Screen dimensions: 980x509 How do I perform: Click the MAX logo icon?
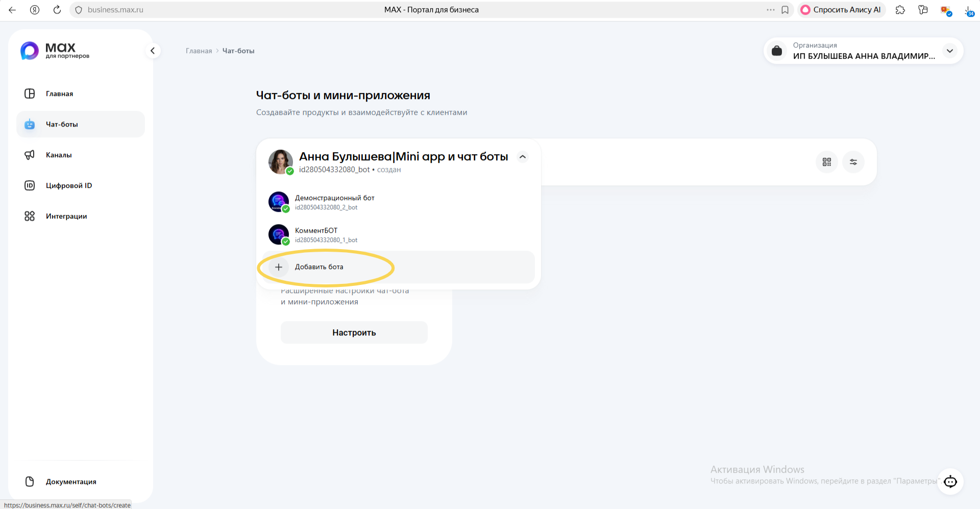click(29, 51)
